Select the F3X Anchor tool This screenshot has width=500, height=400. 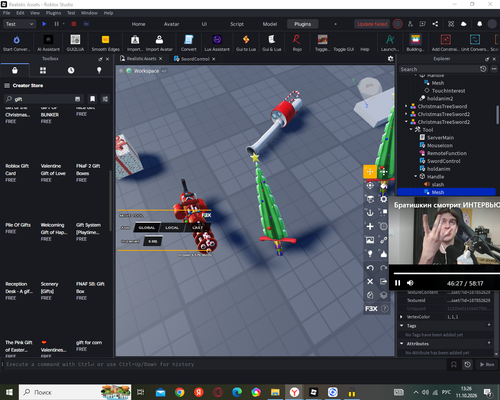pyautogui.click(x=370, y=213)
